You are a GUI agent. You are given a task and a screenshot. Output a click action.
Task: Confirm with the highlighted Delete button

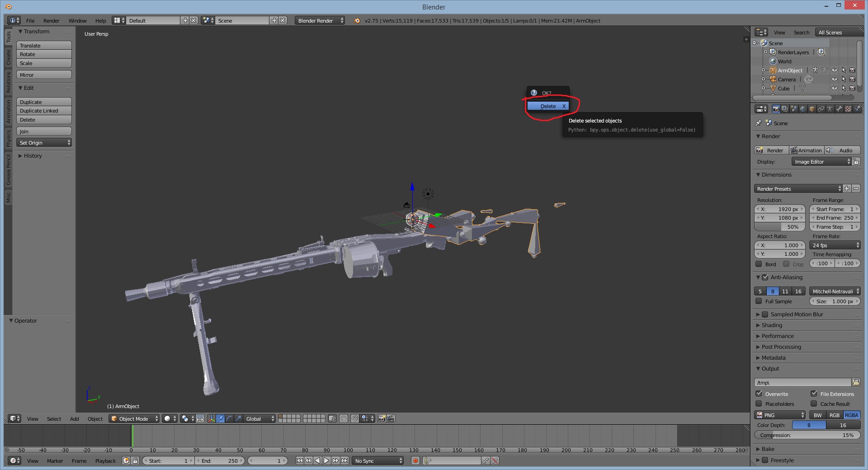tap(548, 106)
